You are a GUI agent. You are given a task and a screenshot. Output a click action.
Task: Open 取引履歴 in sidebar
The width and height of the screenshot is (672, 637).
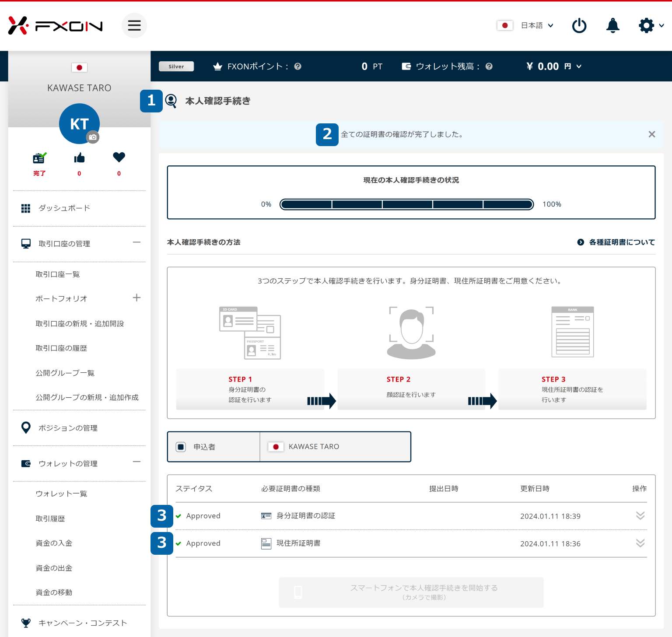50,519
